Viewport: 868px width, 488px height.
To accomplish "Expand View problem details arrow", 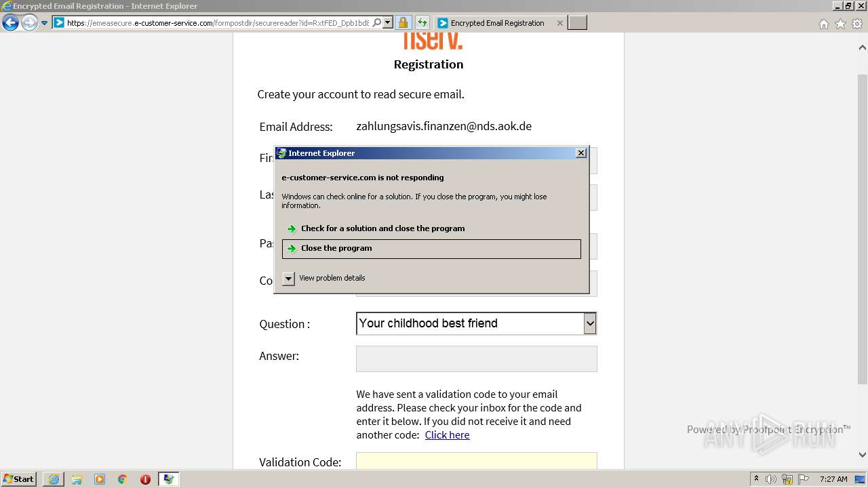I will coord(288,279).
